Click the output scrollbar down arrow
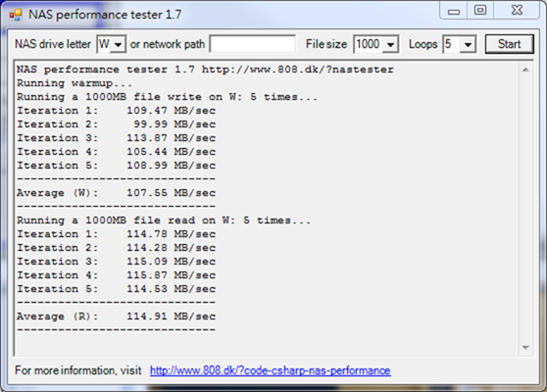Screen dimensions: 547x392 525,347
